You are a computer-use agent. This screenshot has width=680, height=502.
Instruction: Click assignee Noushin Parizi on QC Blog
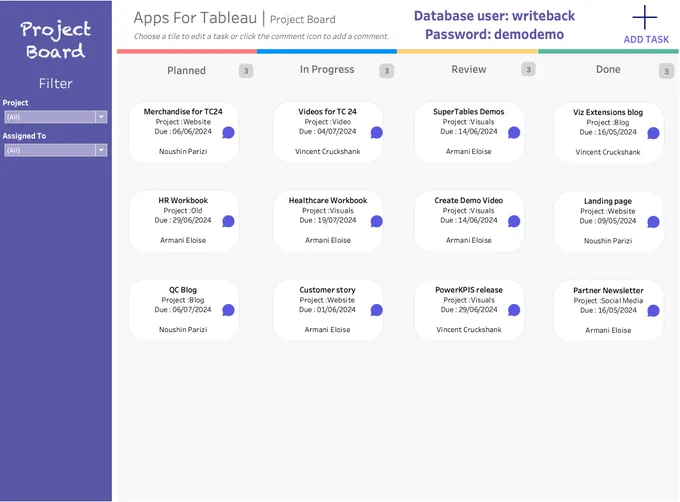(x=183, y=329)
